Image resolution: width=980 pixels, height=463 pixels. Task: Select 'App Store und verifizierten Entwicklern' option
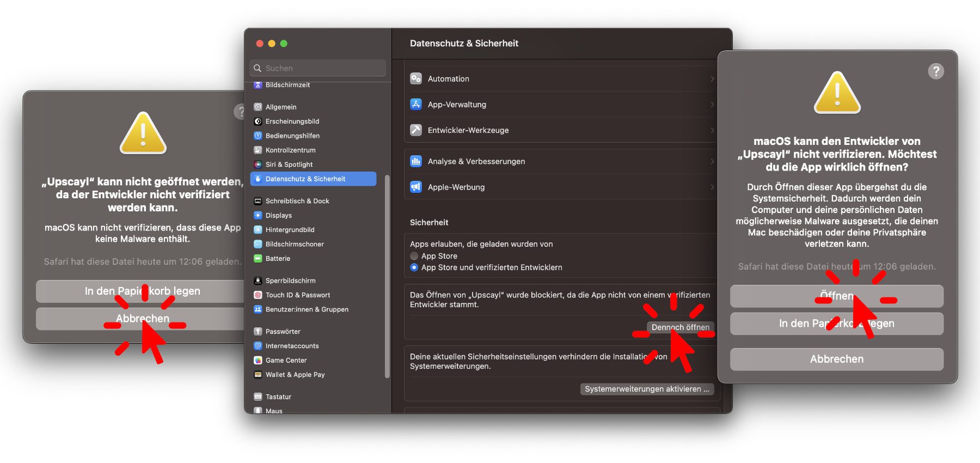tap(414, 267)
